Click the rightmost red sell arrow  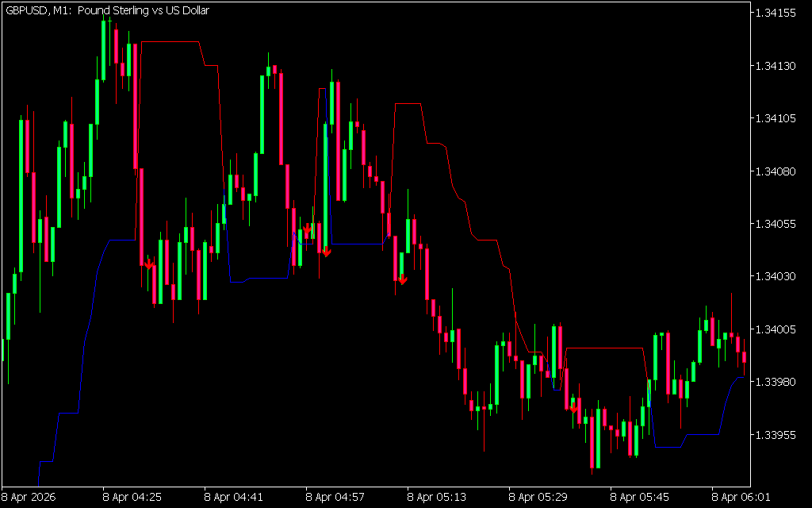[573, 407]
